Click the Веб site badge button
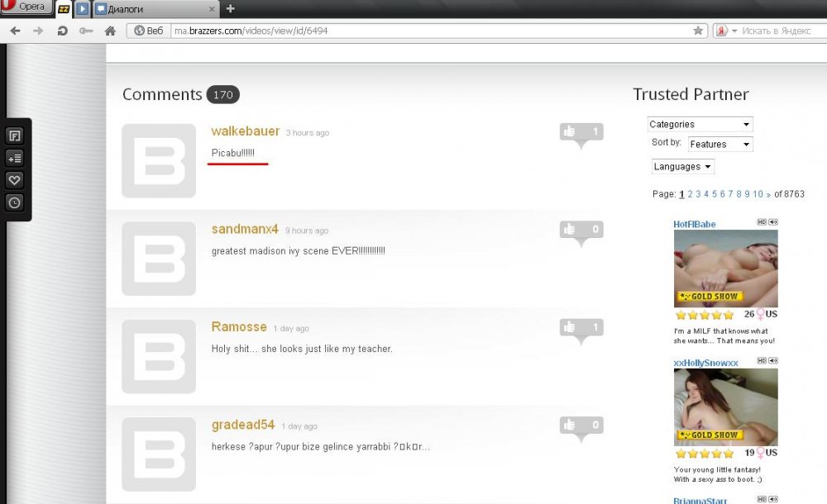 coord(149,31)
